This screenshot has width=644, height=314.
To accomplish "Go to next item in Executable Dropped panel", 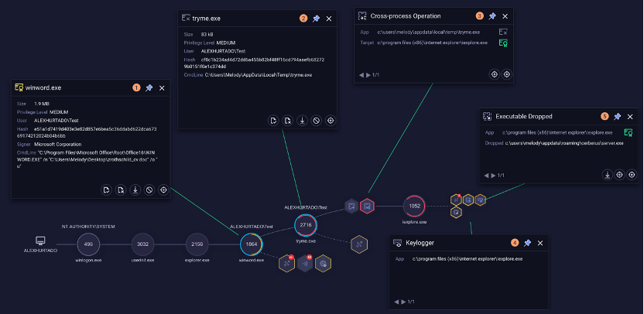I will click(493, 176).
